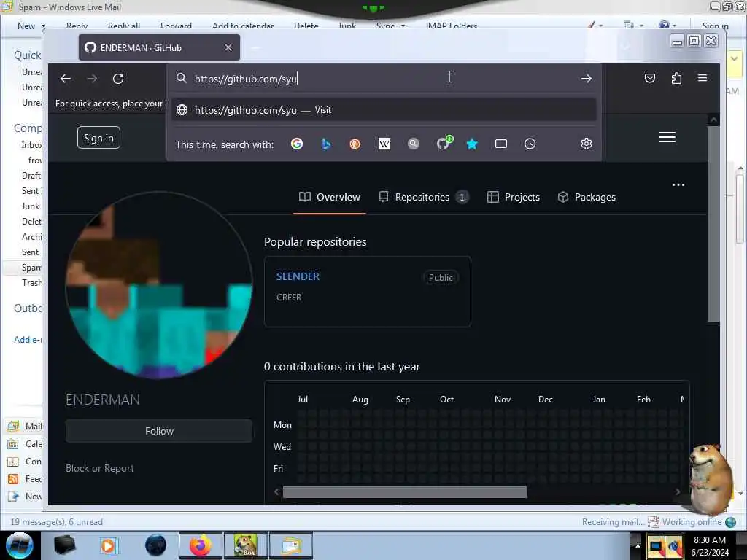Search this time with Bing
Viewport: 747px width, 560px height.
(x=326, y=144)
